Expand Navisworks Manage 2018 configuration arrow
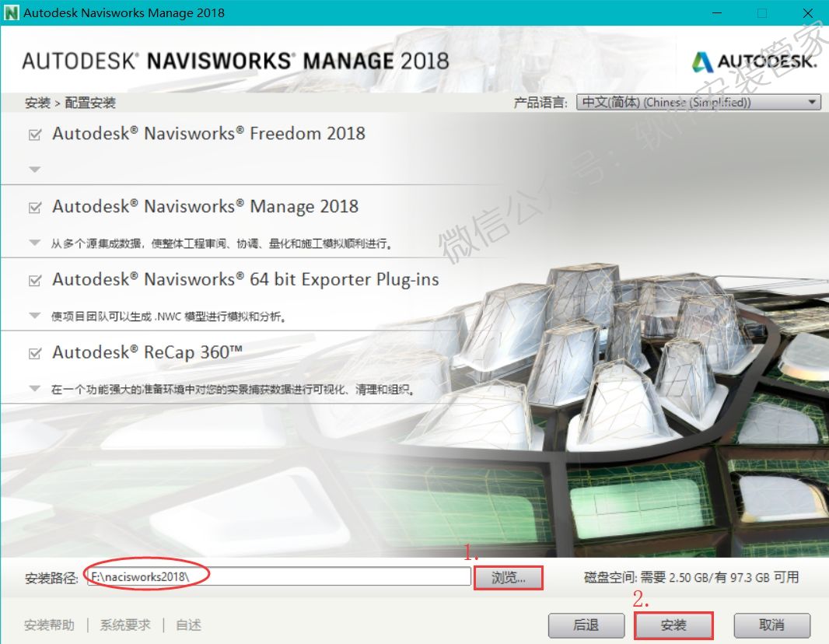 [34, 243]
